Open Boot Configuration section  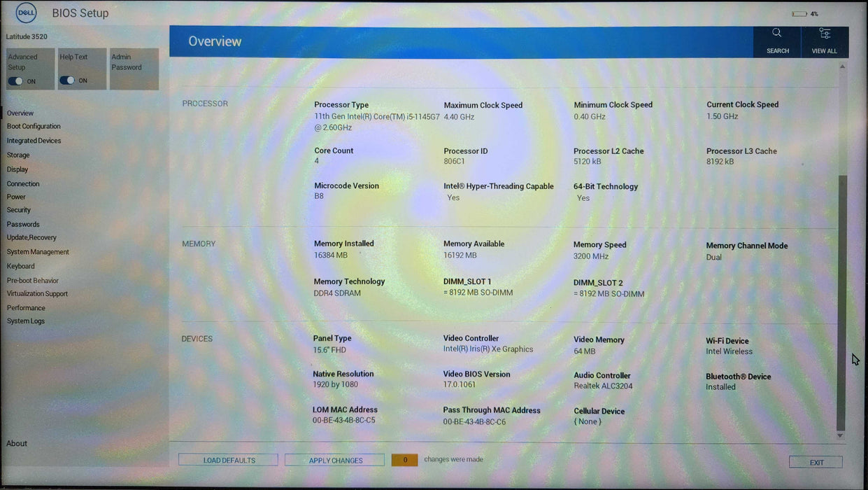click(x=34, y=127)
